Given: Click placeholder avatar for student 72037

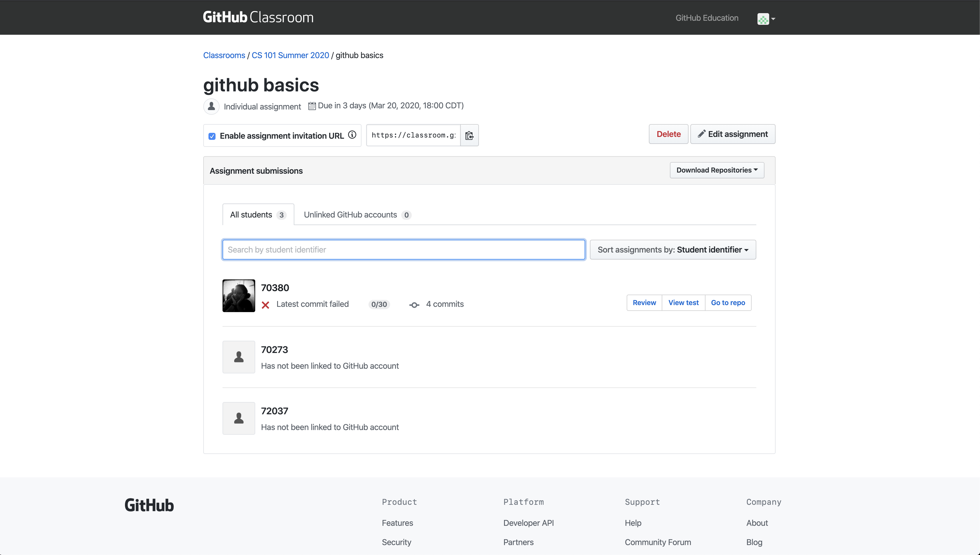Looking at the screenshot, I should click(239, 419).
